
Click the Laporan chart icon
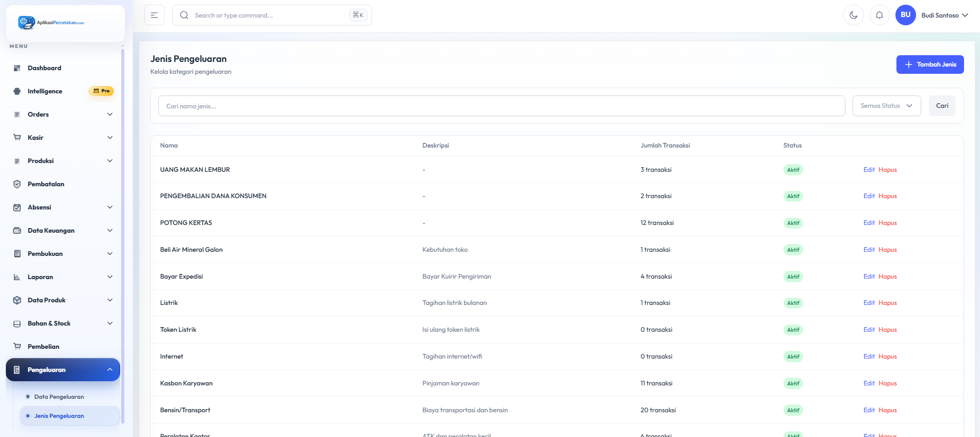(17, 277)
